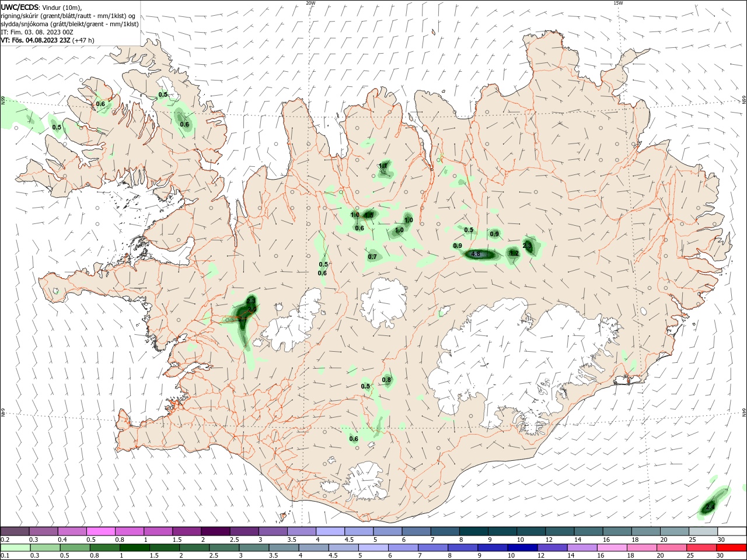This screenshot has height=560, width=747.
Task: Click the dark green 1 swatch in lower legend row
Action: tap(134, 548)
